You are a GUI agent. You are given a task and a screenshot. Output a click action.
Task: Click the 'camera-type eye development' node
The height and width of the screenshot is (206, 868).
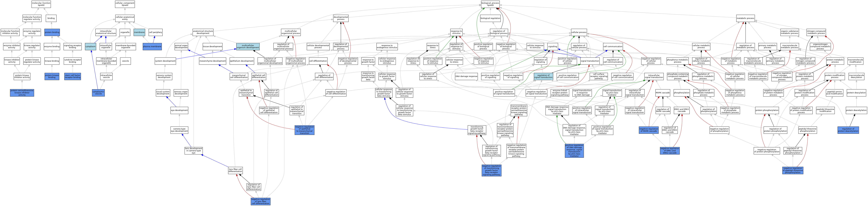click(x=179, y=130)
